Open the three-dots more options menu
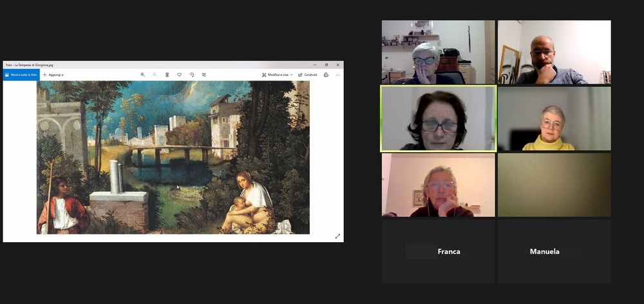This screenshot has height=304, width=644. coord(338,75)
